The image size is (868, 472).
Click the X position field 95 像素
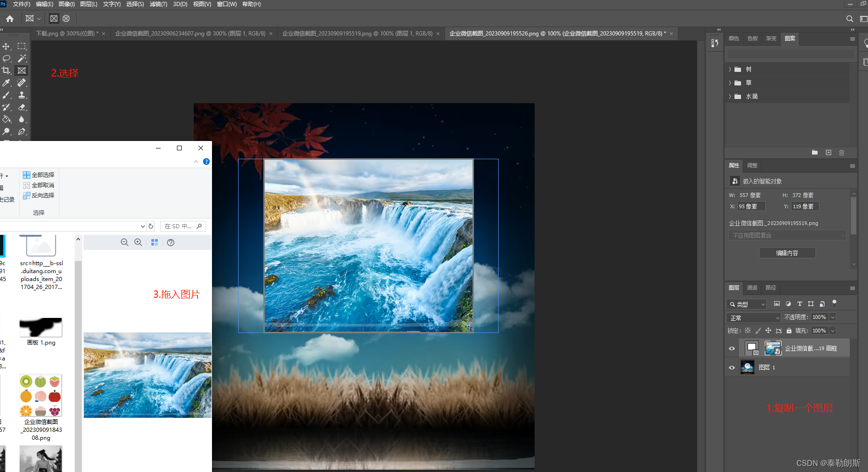751,207
